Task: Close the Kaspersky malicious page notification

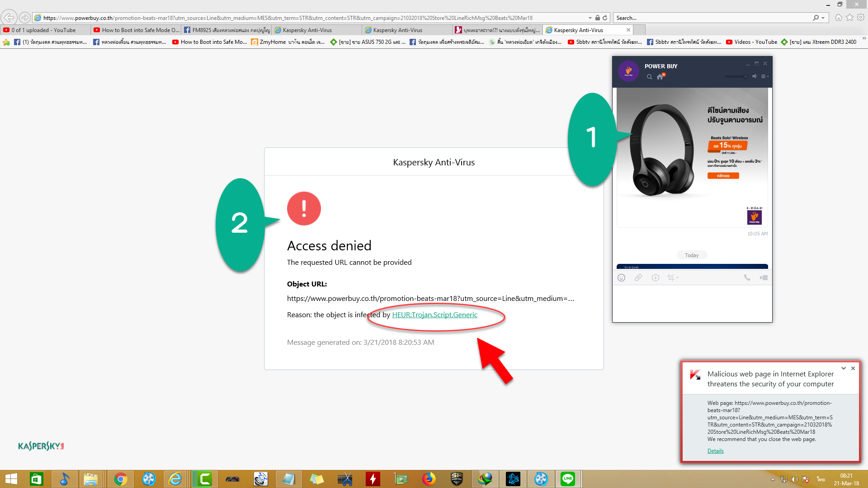Action: coord(853,368)
